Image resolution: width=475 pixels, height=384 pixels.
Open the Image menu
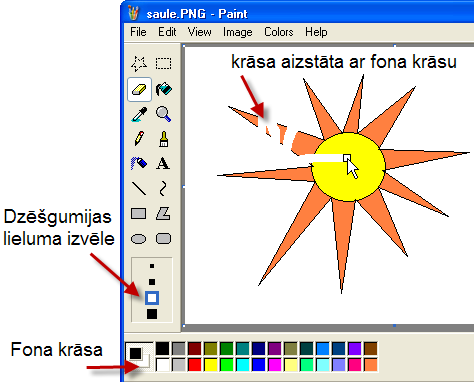coord(238,32)
